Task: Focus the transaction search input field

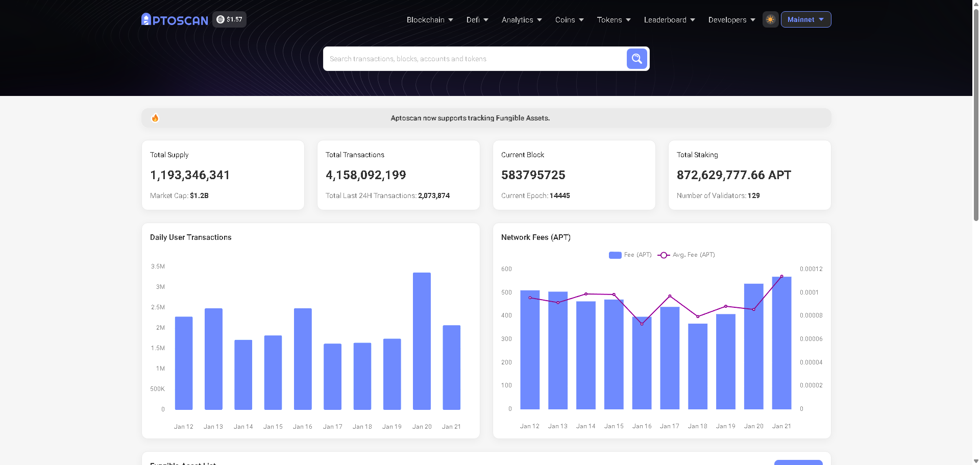Action: tap(475, 59)
